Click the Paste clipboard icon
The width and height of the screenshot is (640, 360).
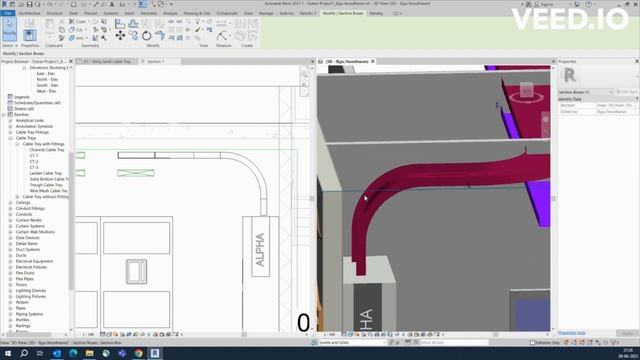click(x=49, y=25)
